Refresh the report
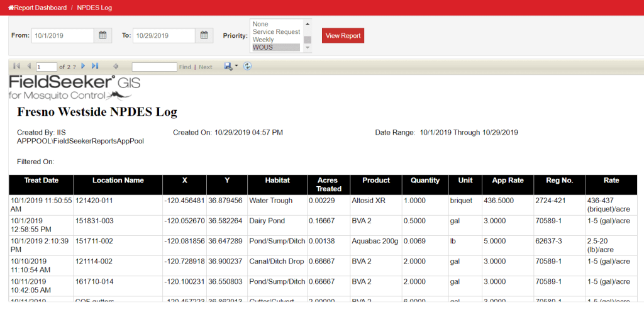Screen dimensions: 644x312 click(x=247, y=66)
